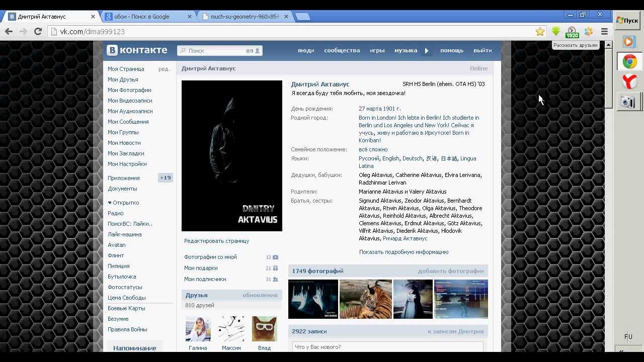Viewport: 644px width, 362px height.
Task: Open сообщества in top menu
Action: (x=342, y=50)
